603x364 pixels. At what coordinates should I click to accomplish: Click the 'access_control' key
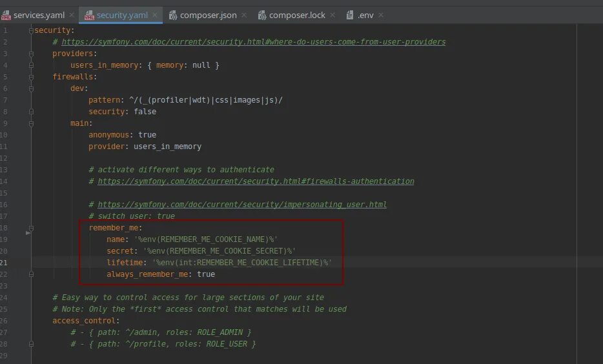point(84,321)
